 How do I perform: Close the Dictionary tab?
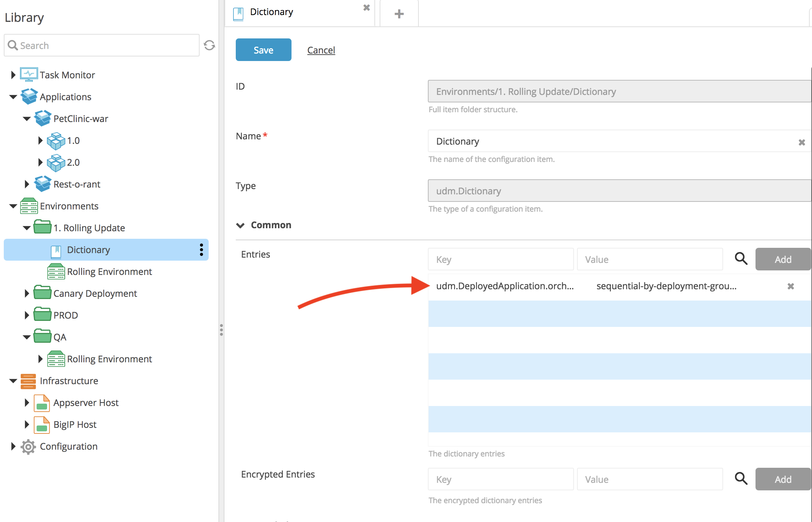tap(366, 8)
